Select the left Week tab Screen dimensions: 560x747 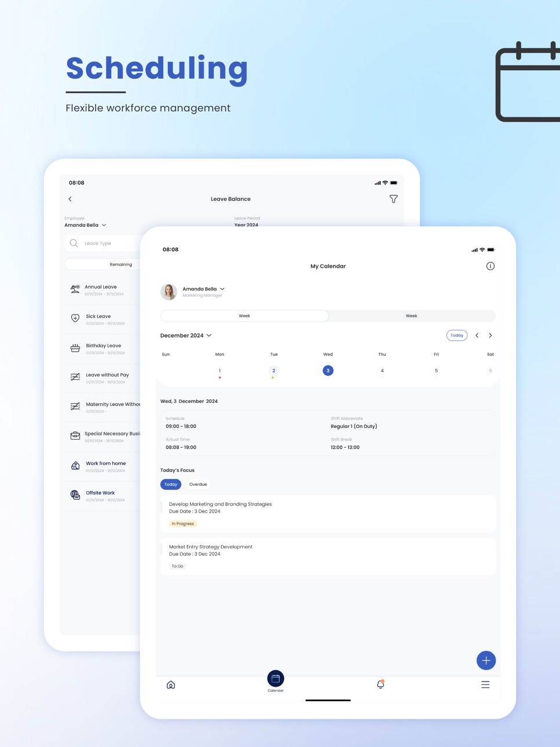[244, 316]
